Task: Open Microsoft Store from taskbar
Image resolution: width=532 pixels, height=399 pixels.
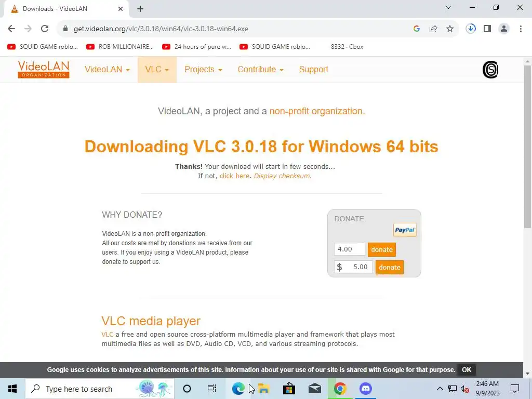Action: (x=289, y=389)
